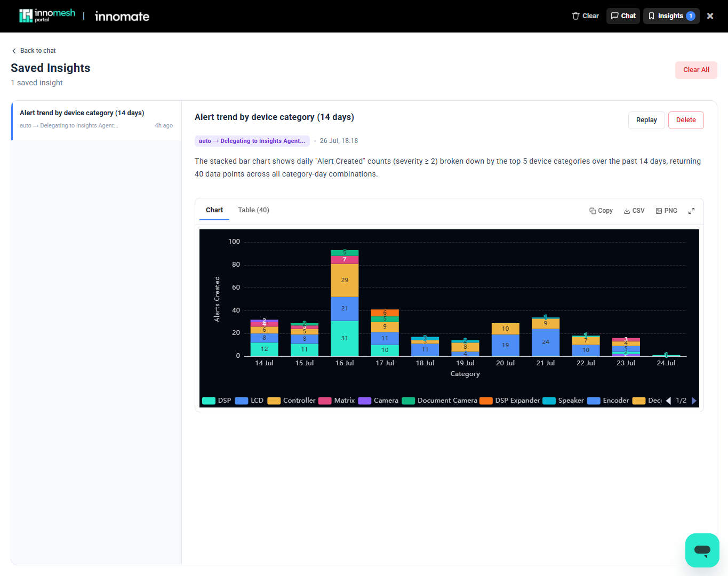Click the "24 Jul" axis label
The image size is (728, 576).
coord(666,363)
